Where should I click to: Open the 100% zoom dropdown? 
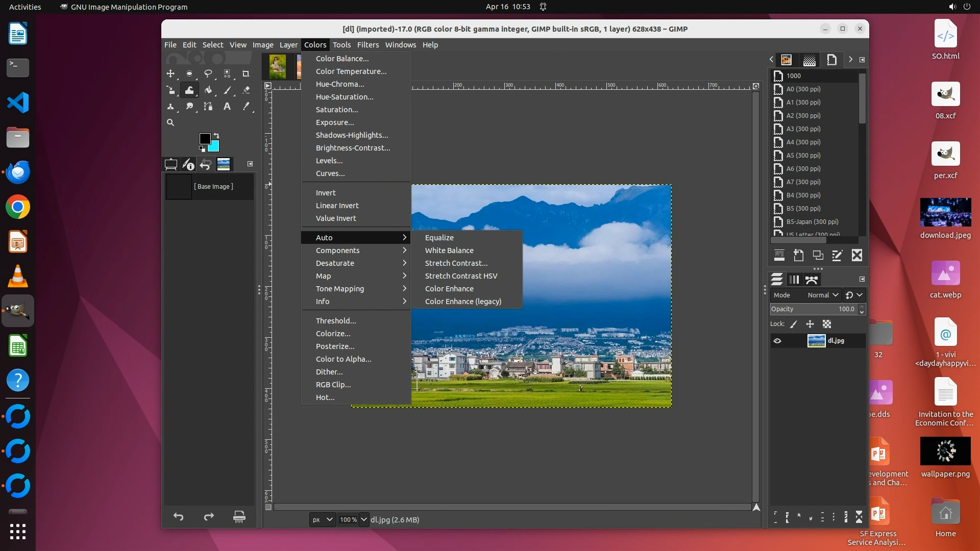pyautogui.click(x=363, y=519)
